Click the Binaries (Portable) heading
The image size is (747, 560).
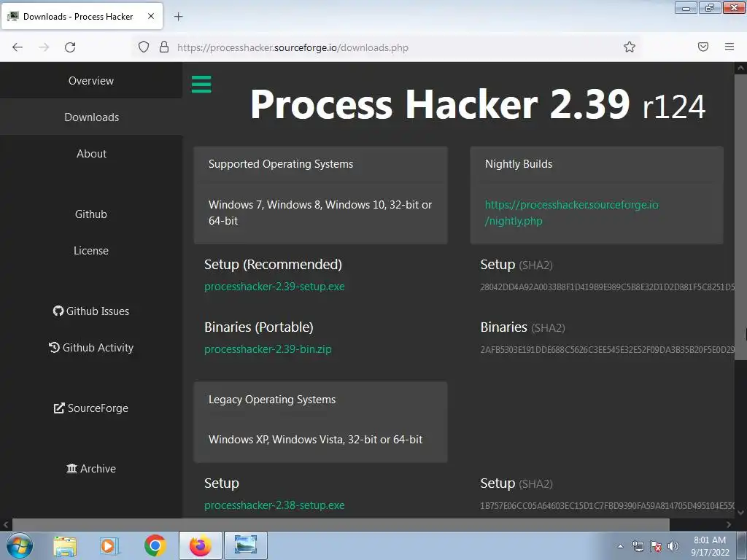click(x=259, y=327)
